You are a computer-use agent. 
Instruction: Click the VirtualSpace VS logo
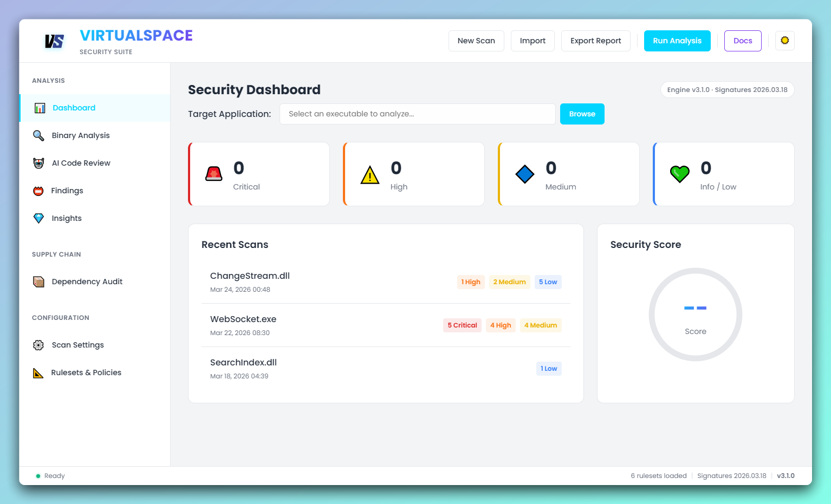pos(54,41)
